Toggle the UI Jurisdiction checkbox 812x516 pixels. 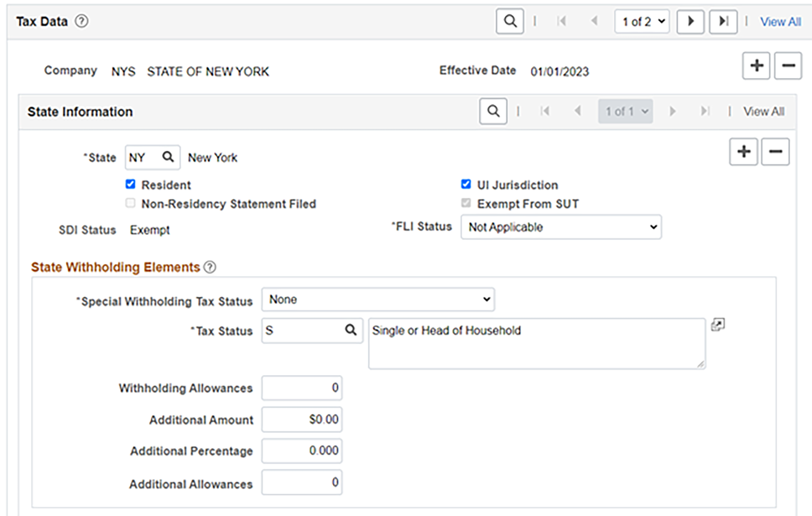(x=466, y=184)
